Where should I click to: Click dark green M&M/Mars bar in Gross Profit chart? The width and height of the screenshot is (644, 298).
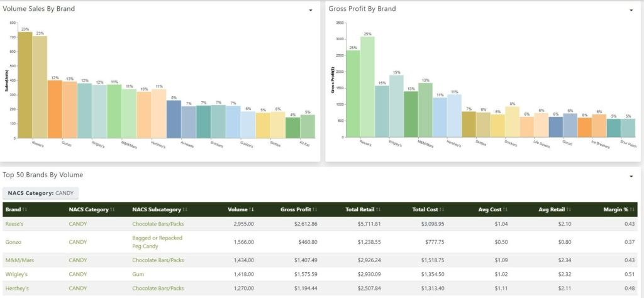(x=411, y=114)
